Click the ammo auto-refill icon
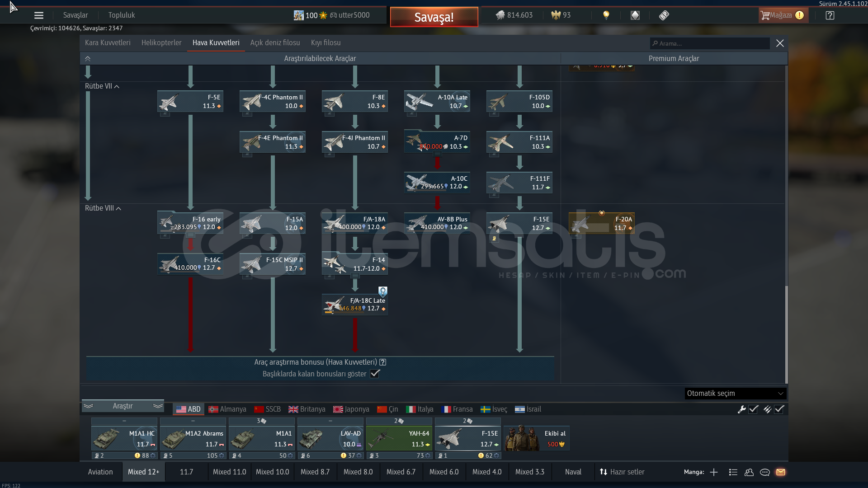868x488 pixels. coord(767,409)
